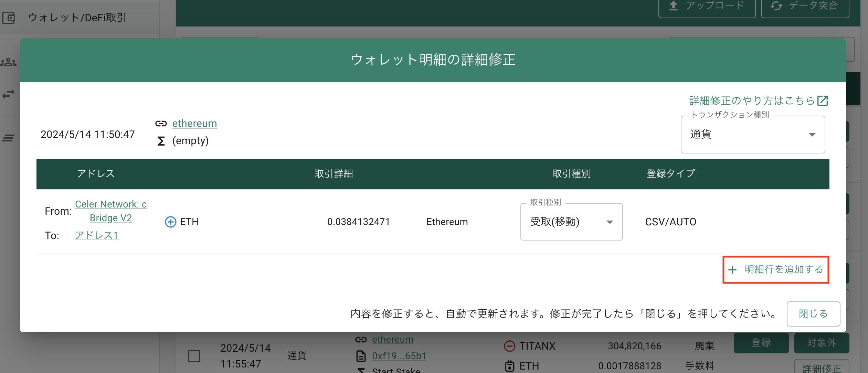Image resolution: width=868 pixels, height=373 pixels.
Task: Click the 取引詳細 column header
Action: tap(334, 173)
